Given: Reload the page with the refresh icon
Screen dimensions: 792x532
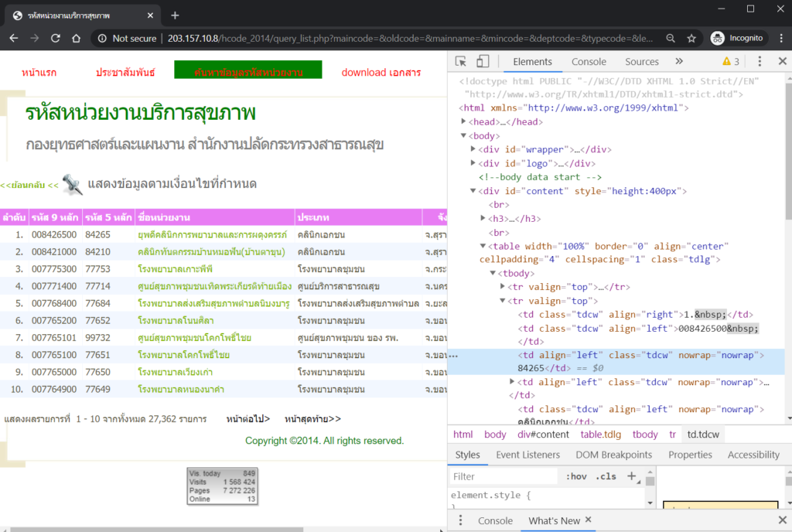Looking at the screenshot, I should [x=56, y=38].
